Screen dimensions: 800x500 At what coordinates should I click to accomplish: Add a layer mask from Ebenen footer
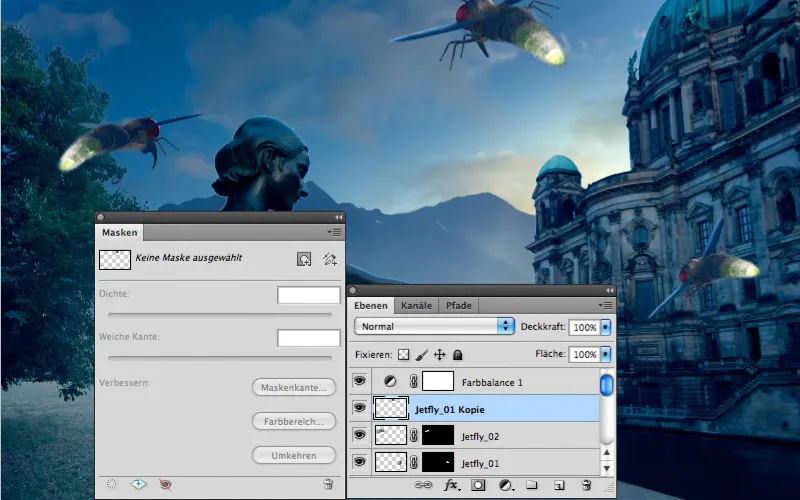[478, 485]
